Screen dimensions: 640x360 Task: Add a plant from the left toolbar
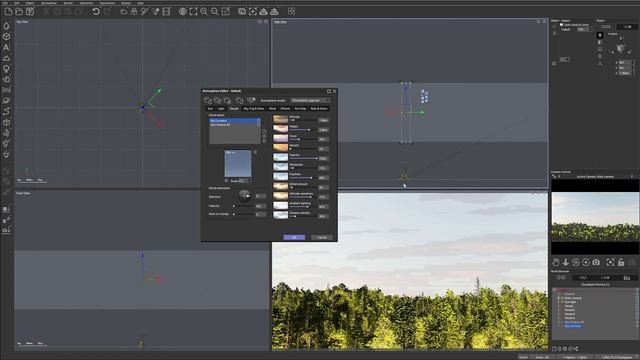[6, 69]
